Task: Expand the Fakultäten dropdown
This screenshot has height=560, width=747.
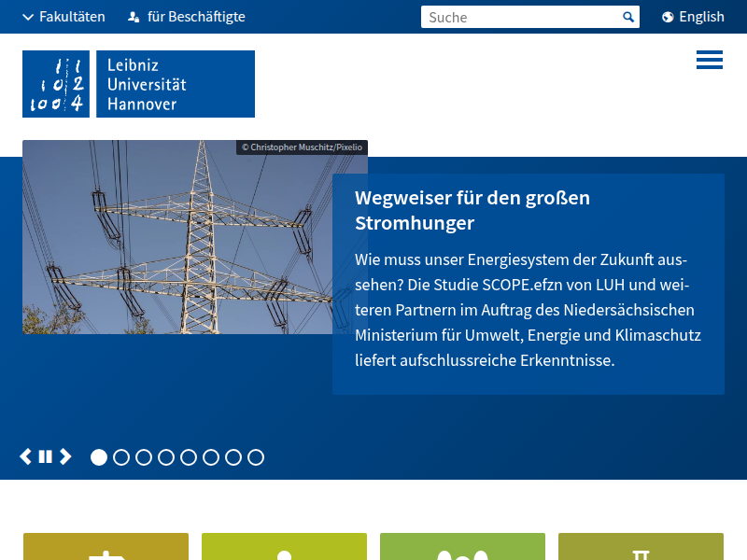Action: (63, 17)
